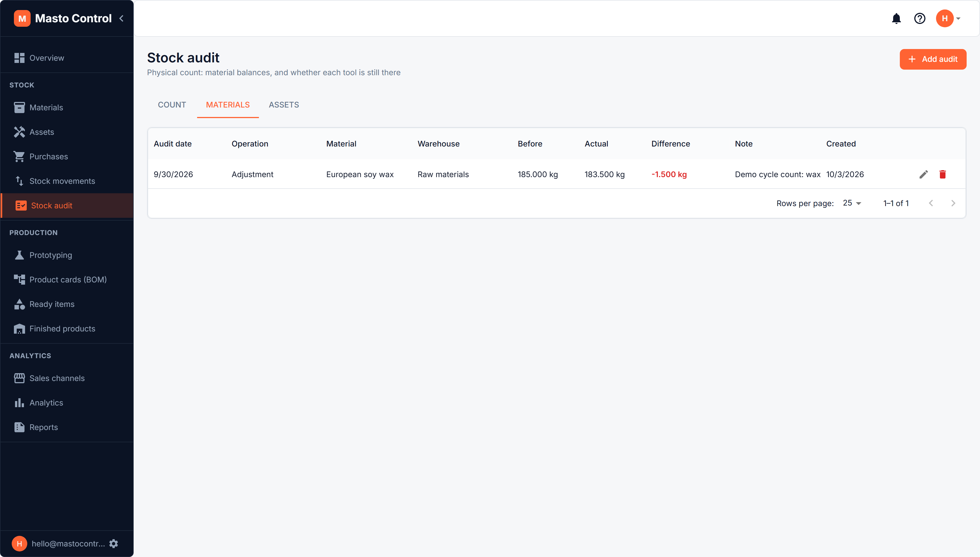Open user avatar H menu in header
This screenshot has height=557, width=980.
click(x=948, y=18)
